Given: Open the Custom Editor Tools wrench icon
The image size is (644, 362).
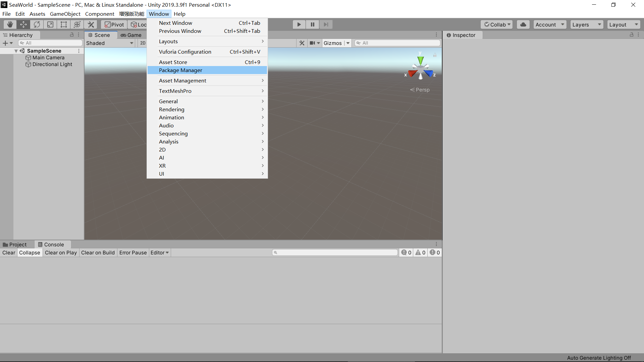Looking at the screenshot, I should 91,24.
